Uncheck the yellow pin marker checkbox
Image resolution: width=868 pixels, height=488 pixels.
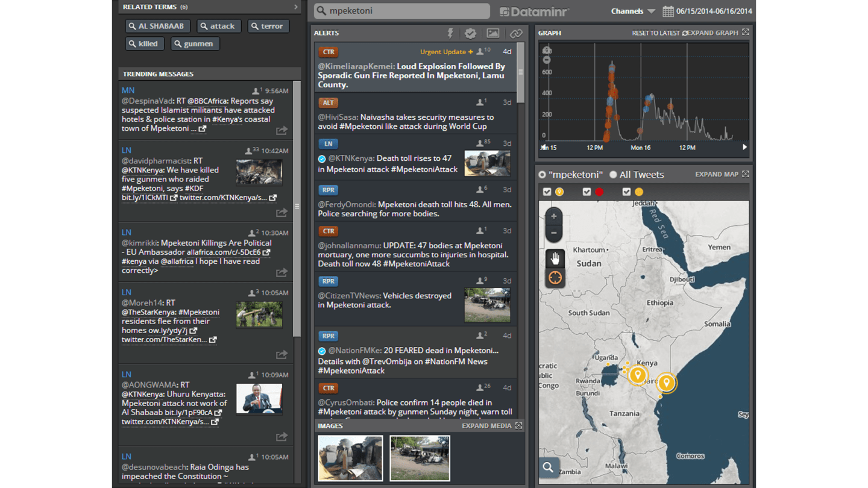coord(547,192)
